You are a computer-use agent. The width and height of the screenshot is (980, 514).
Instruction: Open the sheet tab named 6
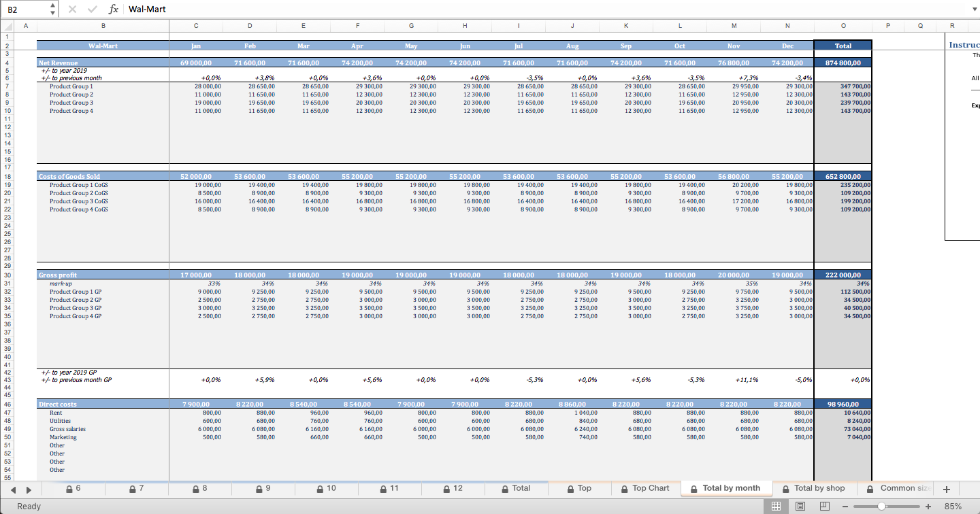point(73,488)
